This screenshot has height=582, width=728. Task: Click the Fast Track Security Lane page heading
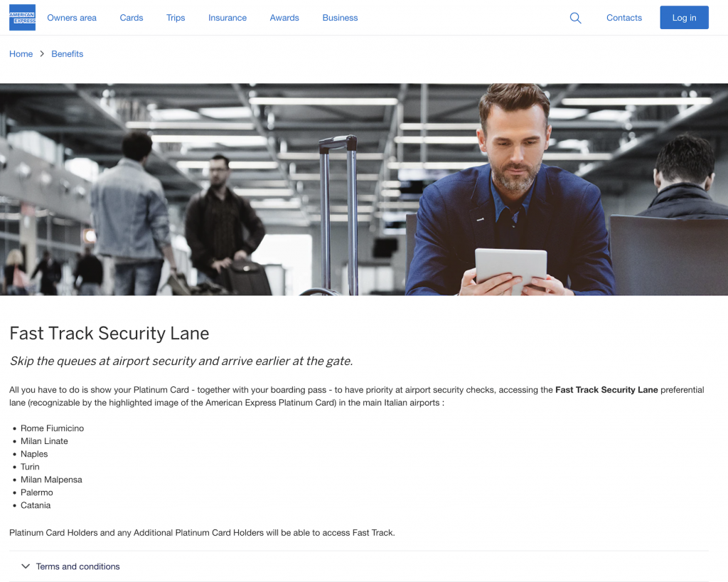pyautogui.click(x=109, y=333)
